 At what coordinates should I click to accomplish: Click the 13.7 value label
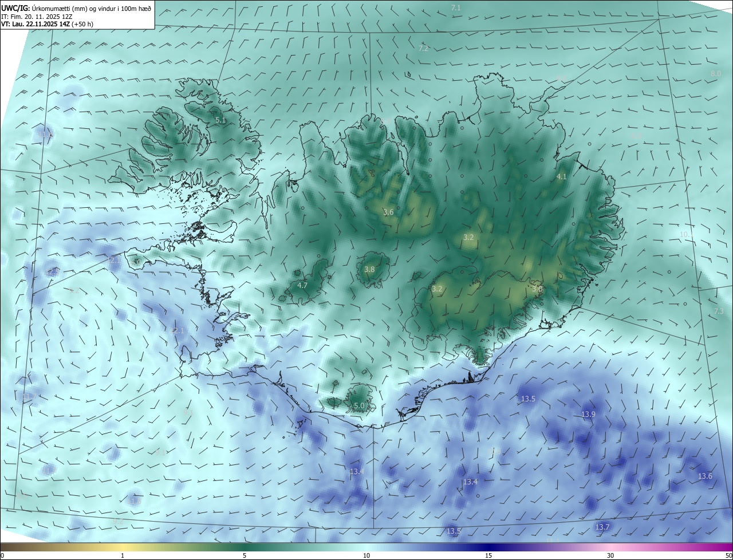[602, 527]
